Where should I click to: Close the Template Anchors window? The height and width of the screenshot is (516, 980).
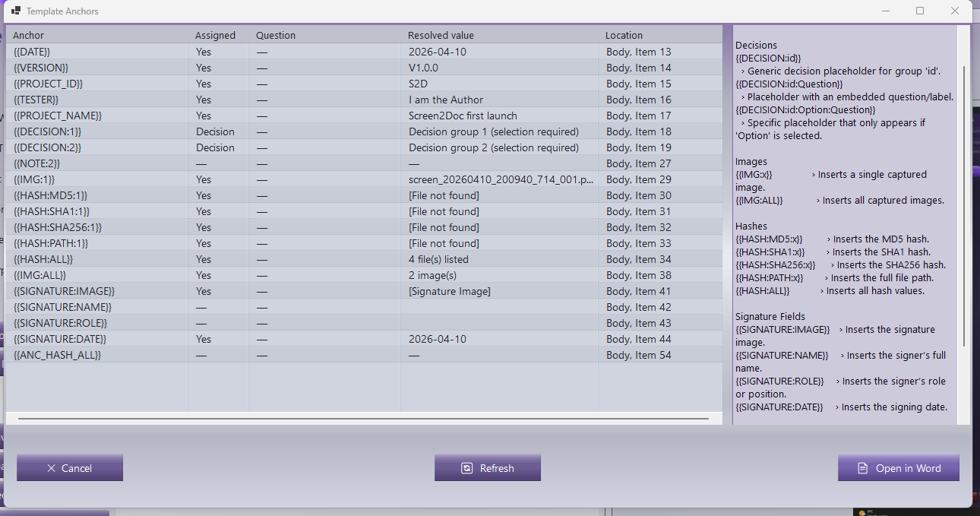point(955,11)
